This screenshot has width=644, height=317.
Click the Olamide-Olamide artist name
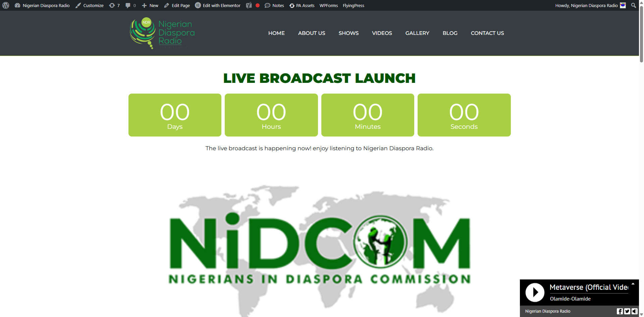[x=570, y=299]
